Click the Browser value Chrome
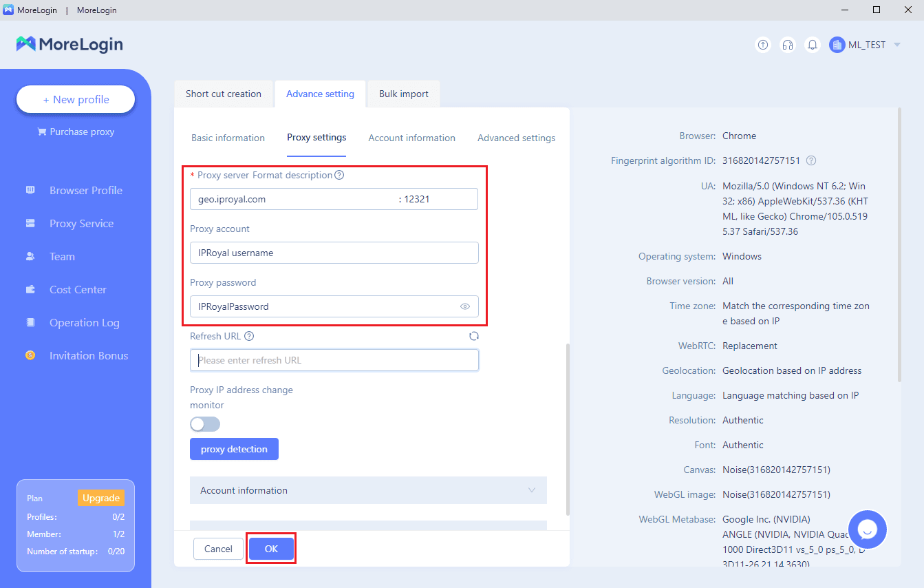This screenshot has width=924, height=588. [x=739, y=136]
